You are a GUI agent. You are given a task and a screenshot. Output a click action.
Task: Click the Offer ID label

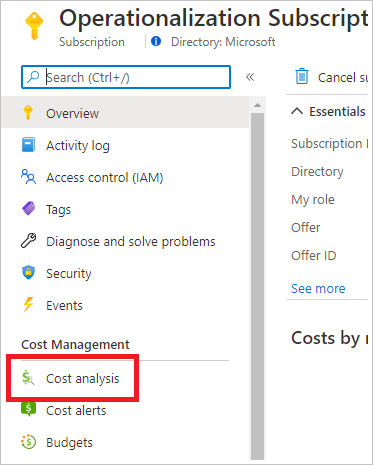314,256
